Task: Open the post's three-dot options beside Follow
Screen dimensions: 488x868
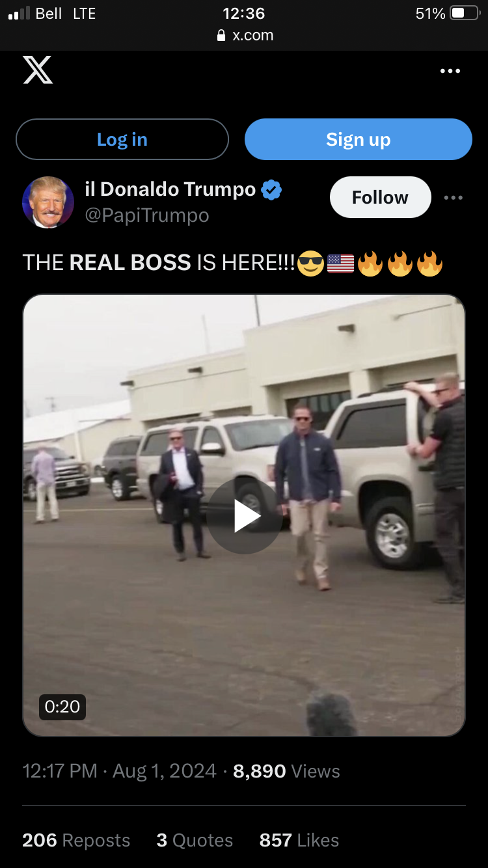Action: [x=454, y=198]
